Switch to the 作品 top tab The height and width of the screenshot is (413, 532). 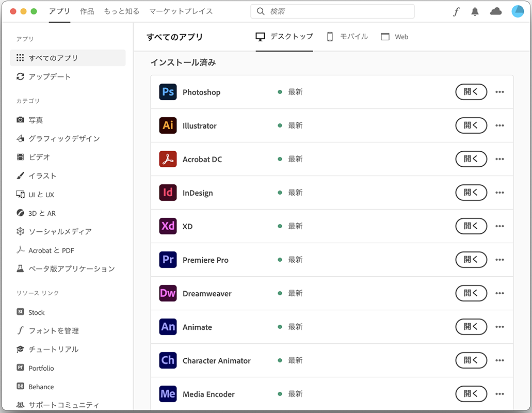87,11
